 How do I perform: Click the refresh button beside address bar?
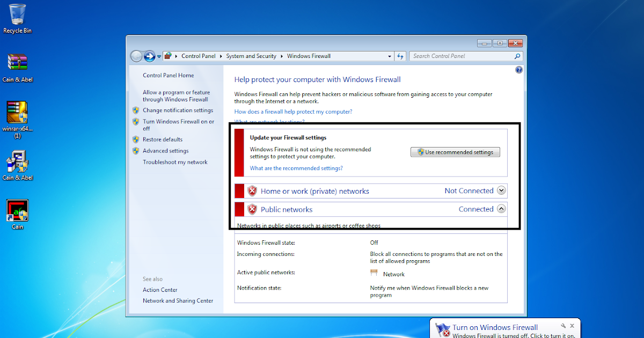(400, 56)
